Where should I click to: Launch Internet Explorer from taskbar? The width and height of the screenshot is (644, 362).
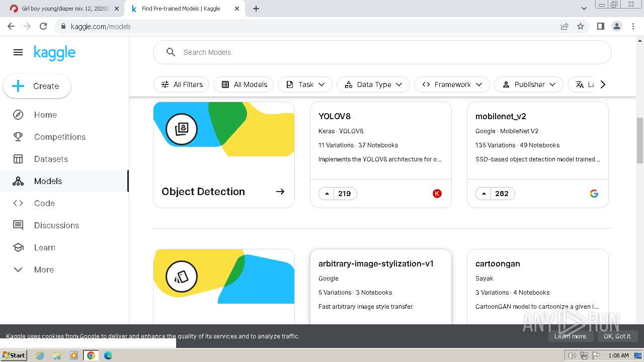click(40, 355)
